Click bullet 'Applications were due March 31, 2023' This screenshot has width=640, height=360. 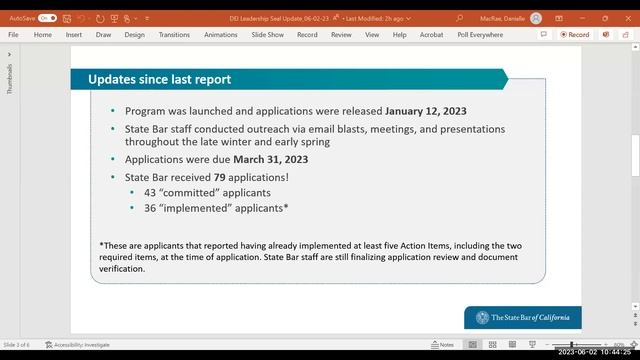click(216, 159)
